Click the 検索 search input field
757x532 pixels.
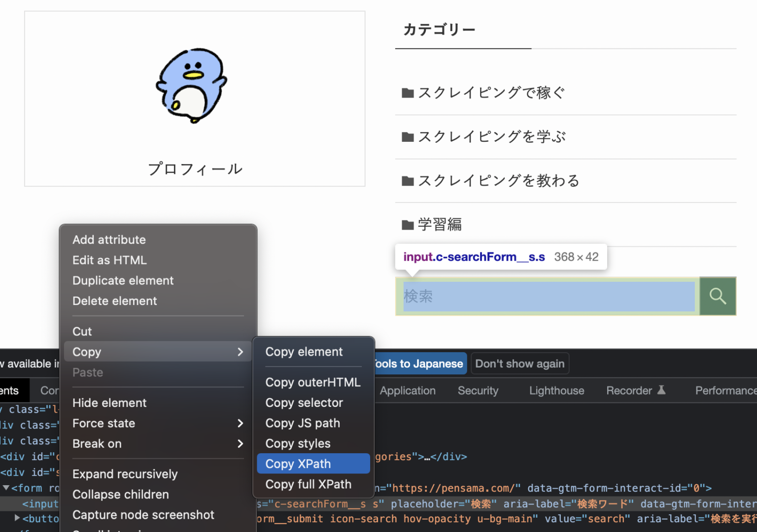548,296
